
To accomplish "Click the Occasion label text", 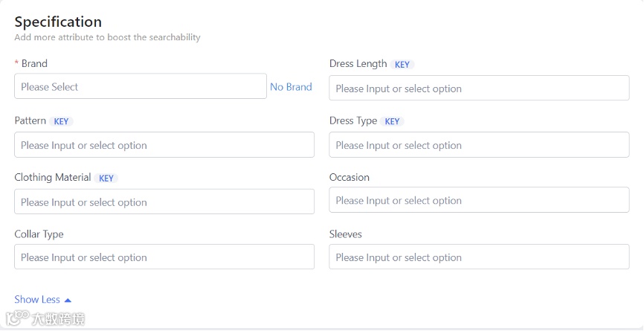I will (x=349, y=177).
